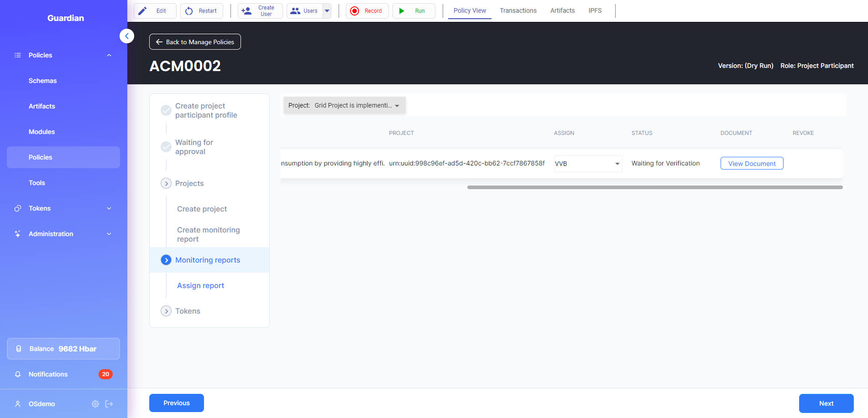This screenshot has height=418, width=868.
Task: Click the logout icon in the sidebar
Action: point(109,404)
